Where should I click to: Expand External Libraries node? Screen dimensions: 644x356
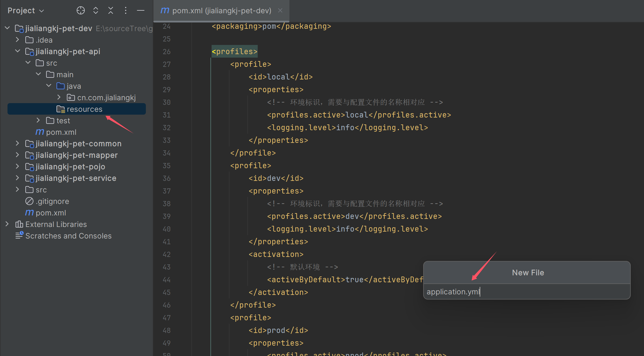click(7, 224)
